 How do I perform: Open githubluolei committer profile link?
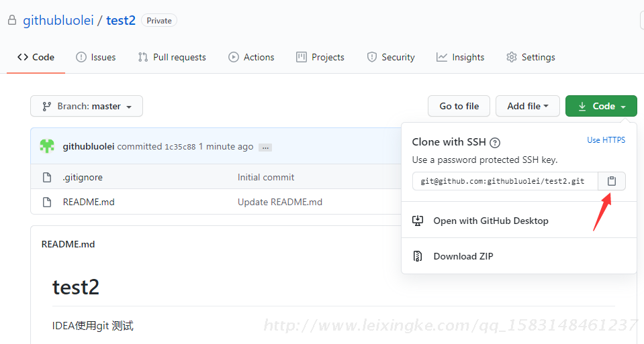(88, 146)
